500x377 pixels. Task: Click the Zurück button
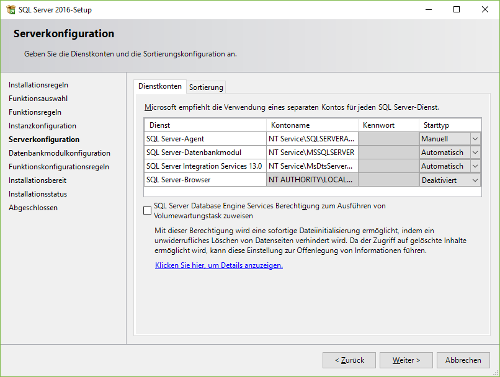click(x=349, y=360)
